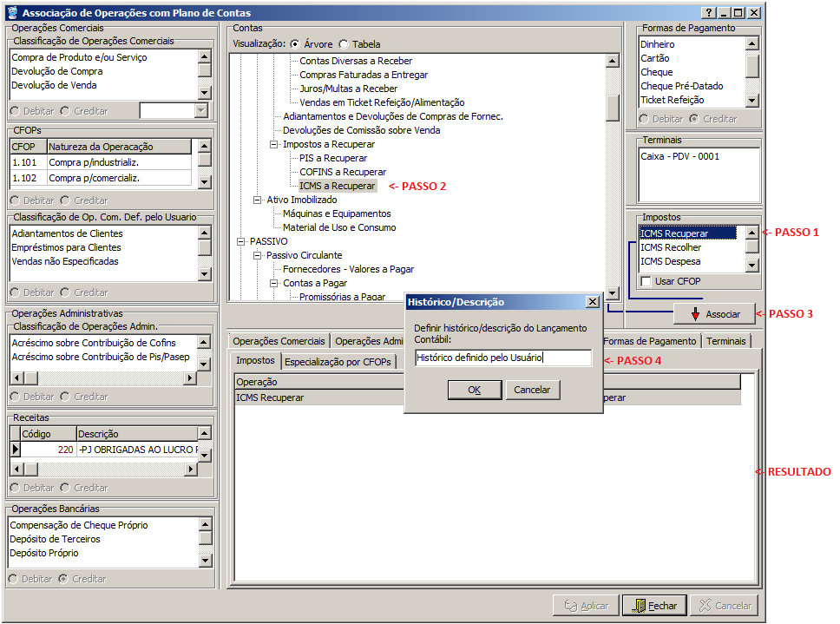
Task: Select the Tabela visualization radio button
Action: click(x=345, y=44)
